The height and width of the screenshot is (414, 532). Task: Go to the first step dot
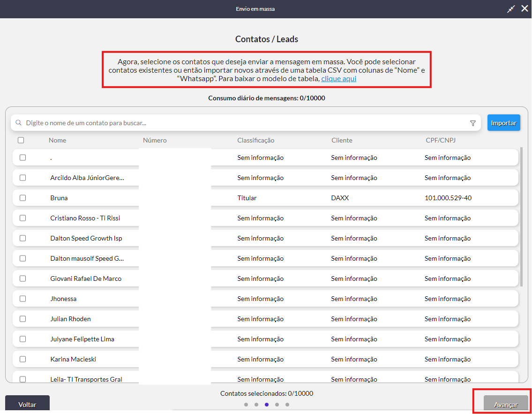(246, 405)
